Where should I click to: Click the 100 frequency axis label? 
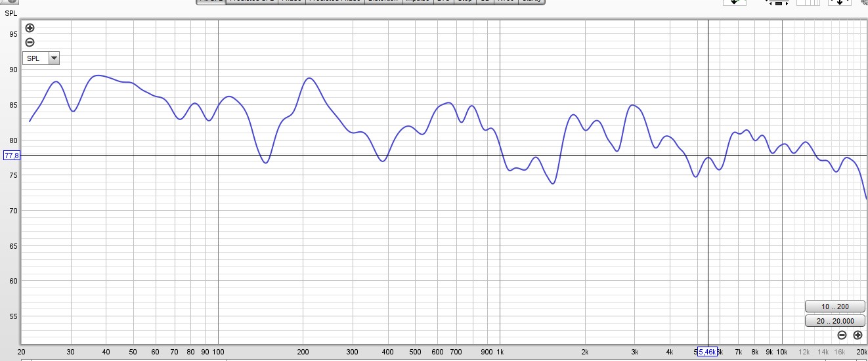218,352
